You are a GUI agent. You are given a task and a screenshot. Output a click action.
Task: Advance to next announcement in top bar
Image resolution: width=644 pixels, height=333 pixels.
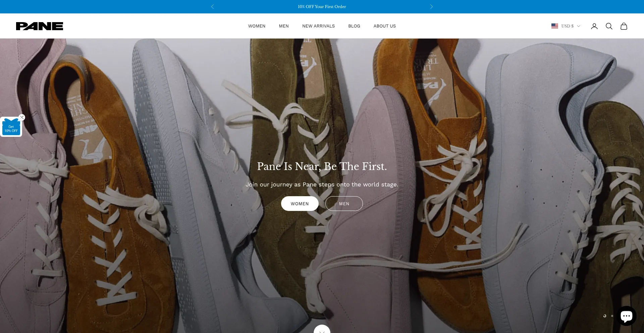click(431, 7)
